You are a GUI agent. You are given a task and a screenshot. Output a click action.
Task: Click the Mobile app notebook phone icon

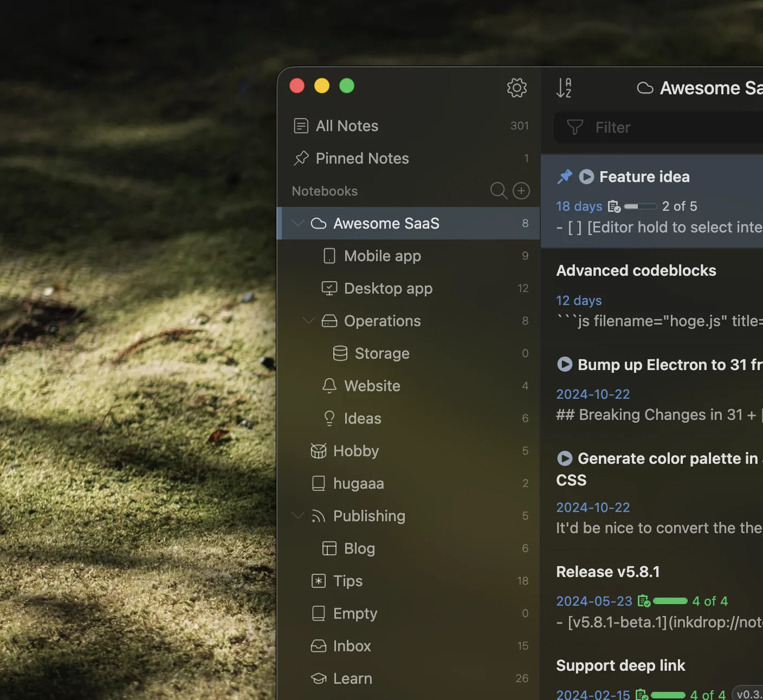click(x=329, y=256)
